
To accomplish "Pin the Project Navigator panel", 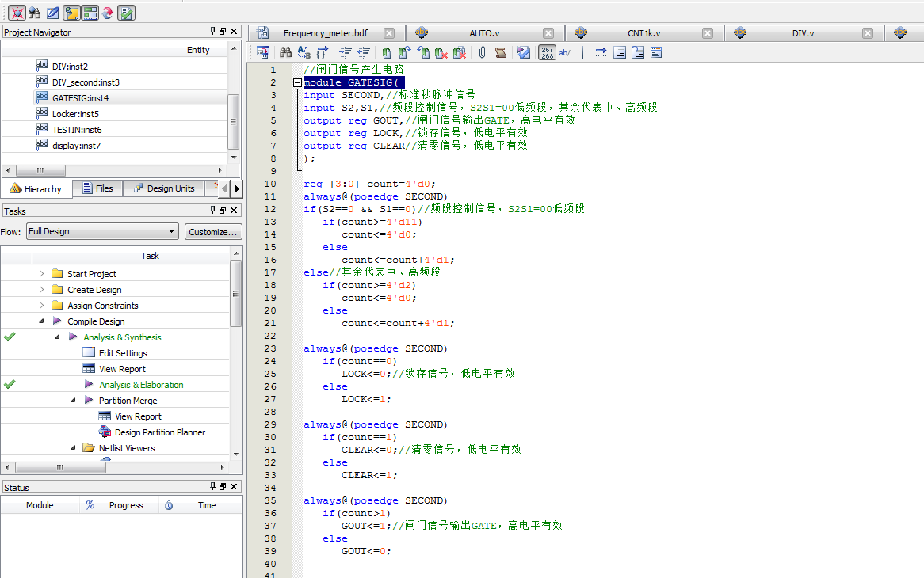I will pyautogui.click(x=211, y=32).
